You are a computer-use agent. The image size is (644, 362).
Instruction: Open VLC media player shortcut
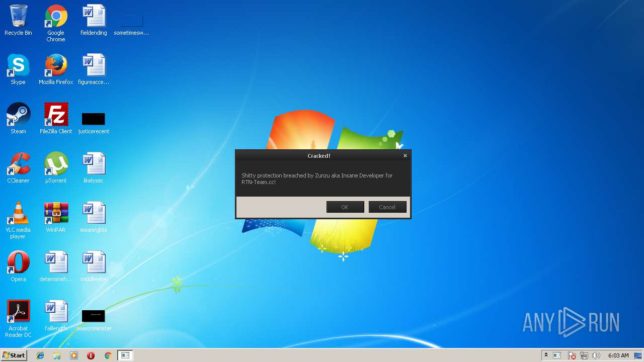(x=18, y=221)
